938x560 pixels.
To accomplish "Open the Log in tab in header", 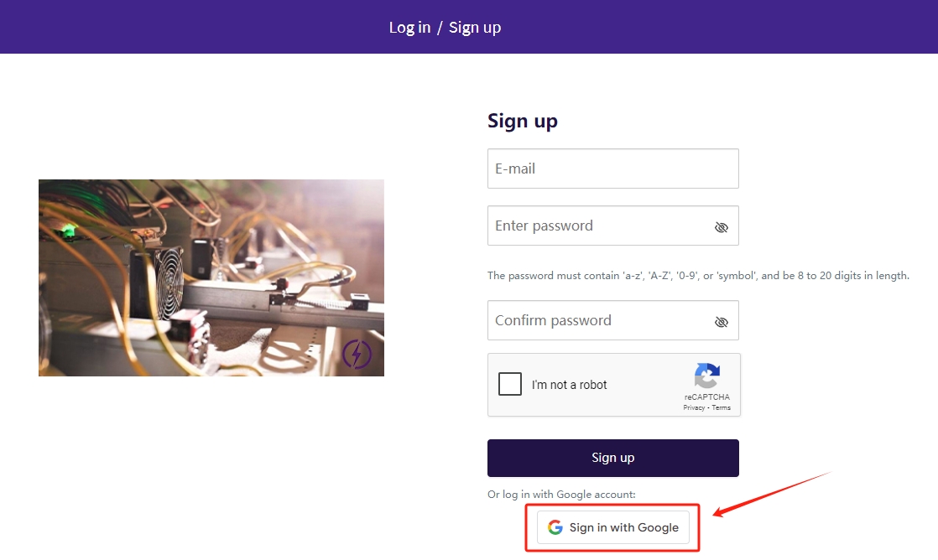I will [409, 28].
